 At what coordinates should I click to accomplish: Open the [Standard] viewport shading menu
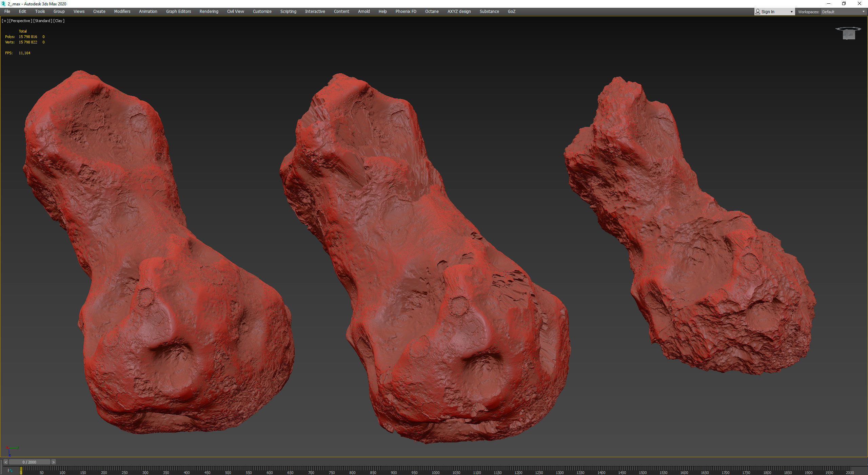click(43, 21)
